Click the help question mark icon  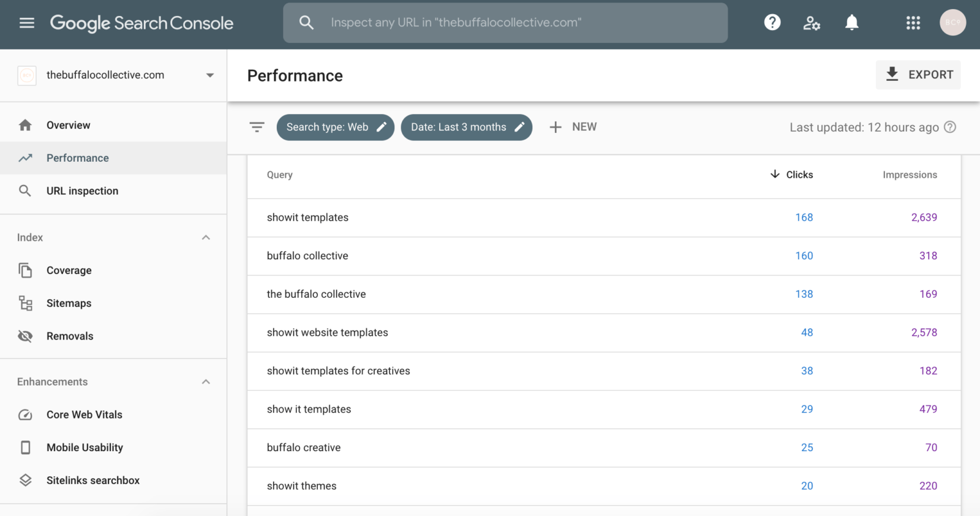(772, 22)
